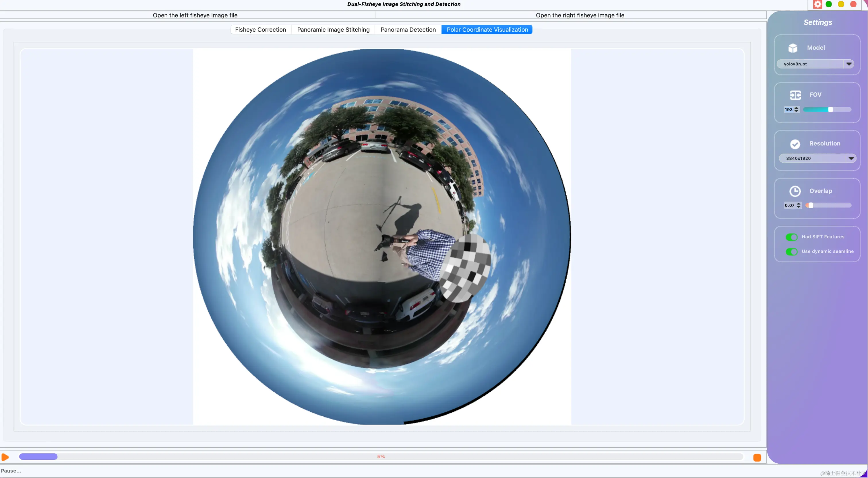The width and height of the screenshot is (868, 478).
Task: Click the orange play button icon
Action: [x=5, y=457]
